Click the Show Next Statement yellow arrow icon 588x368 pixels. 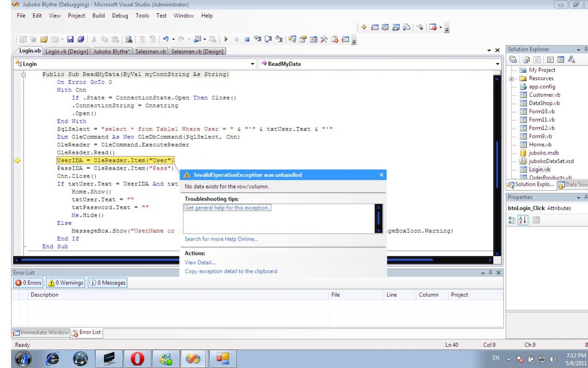[364, 27]
